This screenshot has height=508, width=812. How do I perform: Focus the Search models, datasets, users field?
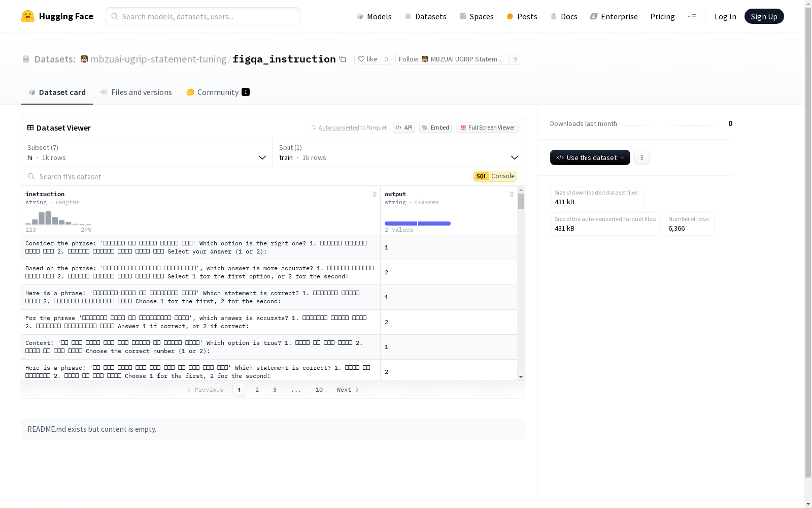click(x=203, y=16)
